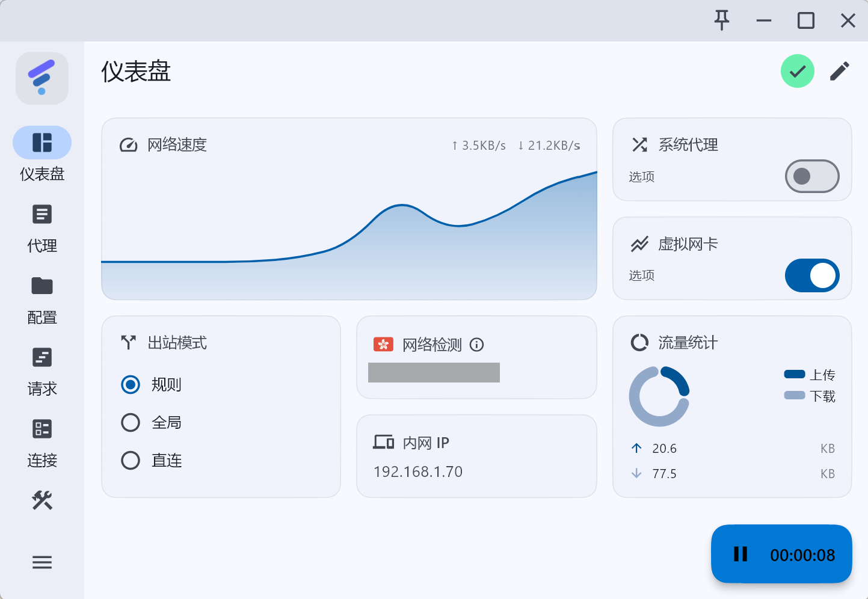The image size is (868, 599).
Task: Select the 直连 outbound mode
Action: 131,461
